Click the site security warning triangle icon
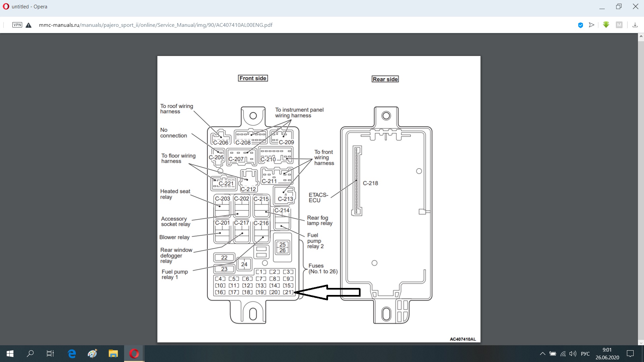The width and height of the screenshot is (644, 362). (29, 25)
